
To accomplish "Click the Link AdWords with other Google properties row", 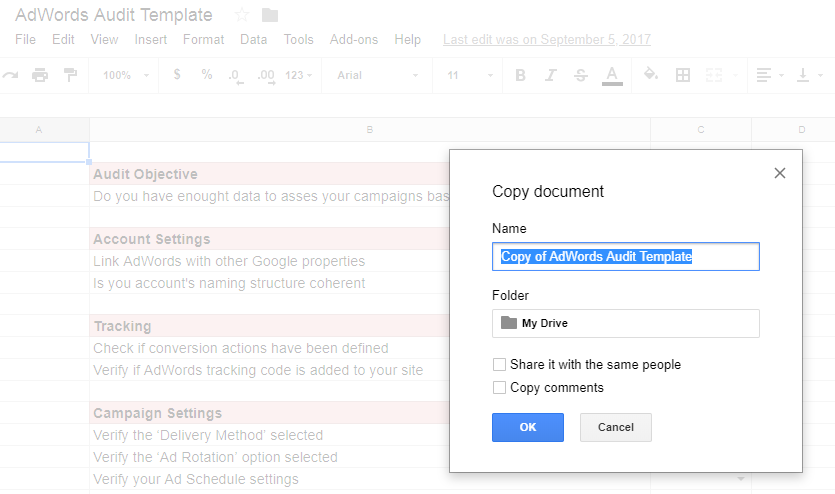I will (x=269, y=261).
